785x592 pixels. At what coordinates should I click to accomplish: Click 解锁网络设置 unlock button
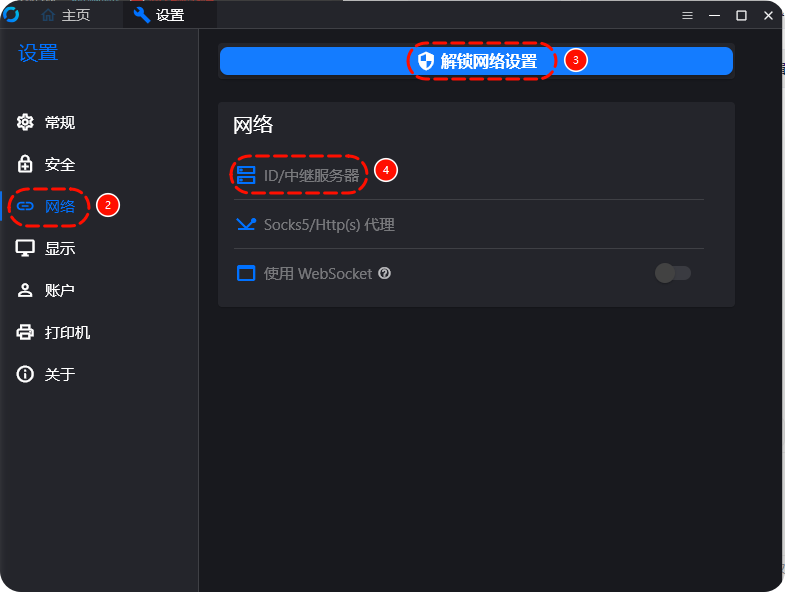(476, 61)
